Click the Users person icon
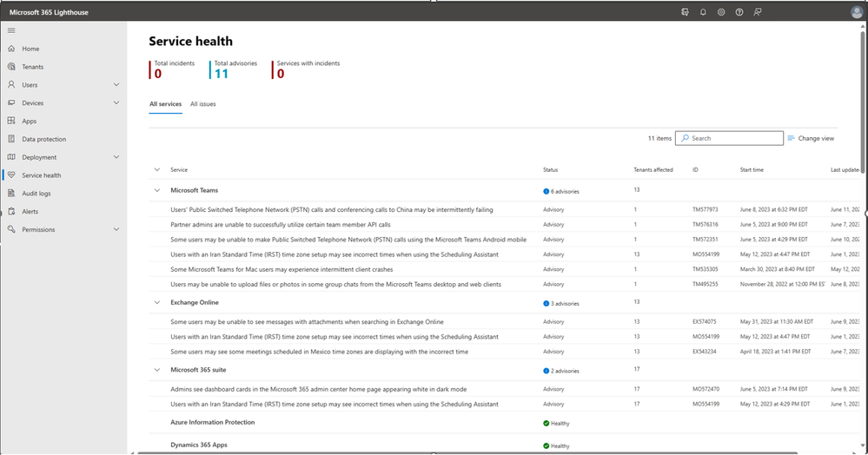Viewport: 868px width, 455px height. pos(11,85)
